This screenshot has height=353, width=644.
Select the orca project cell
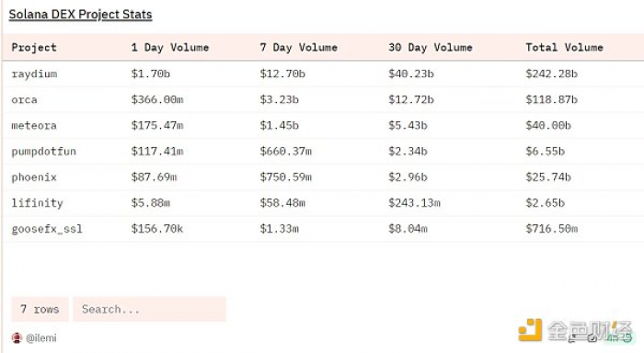point(24,100)
